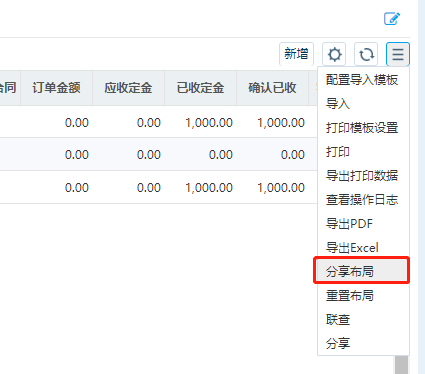Click 分享布局 menu item
The width and height of the screenshot is (425, 374).
coord(362,272)
